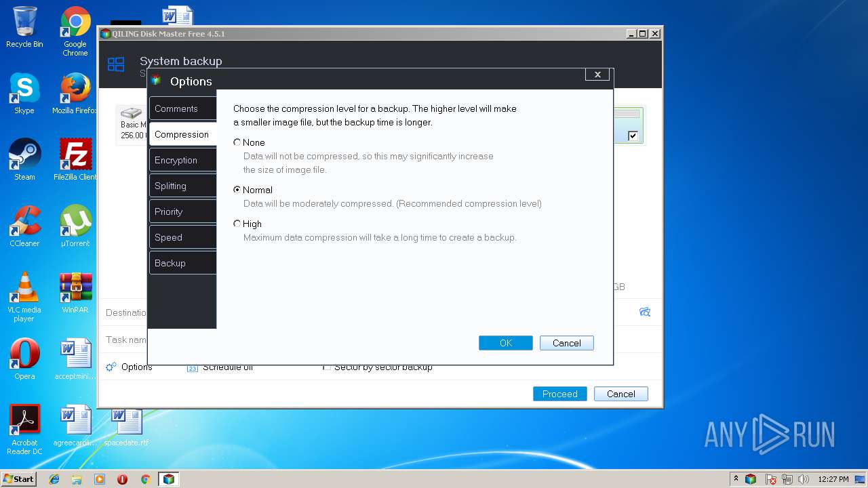
Task: Select the High compression radio button
Action: [237, 224]
